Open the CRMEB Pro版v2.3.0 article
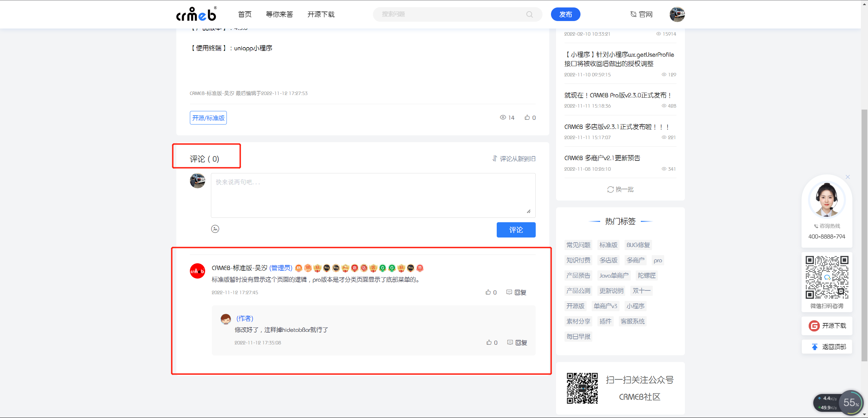 (618, 95)
